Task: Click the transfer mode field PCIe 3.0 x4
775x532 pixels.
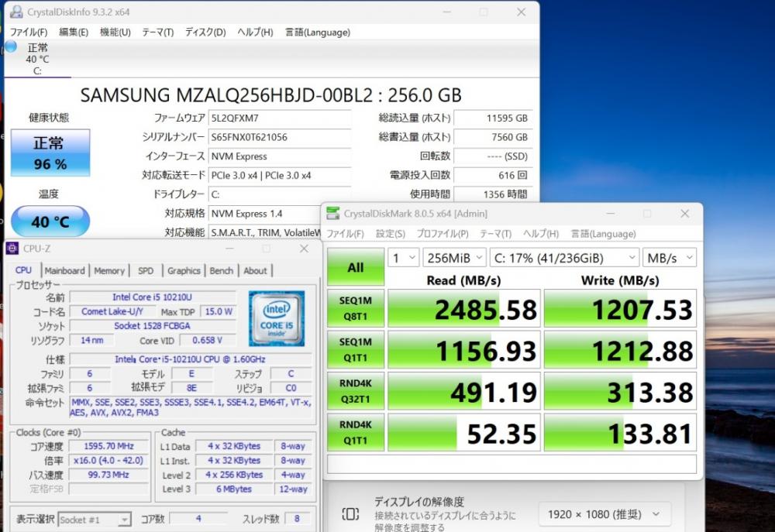Action: [279, 175]
